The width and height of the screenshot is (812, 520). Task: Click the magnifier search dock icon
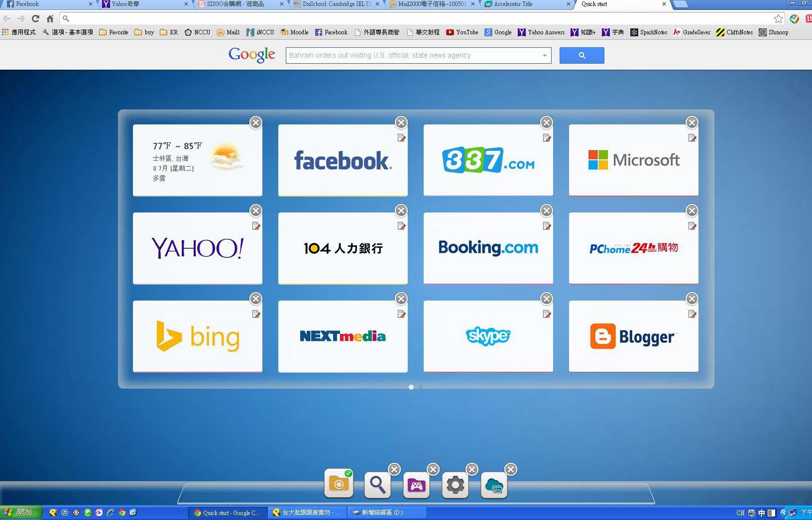(377, 485)
